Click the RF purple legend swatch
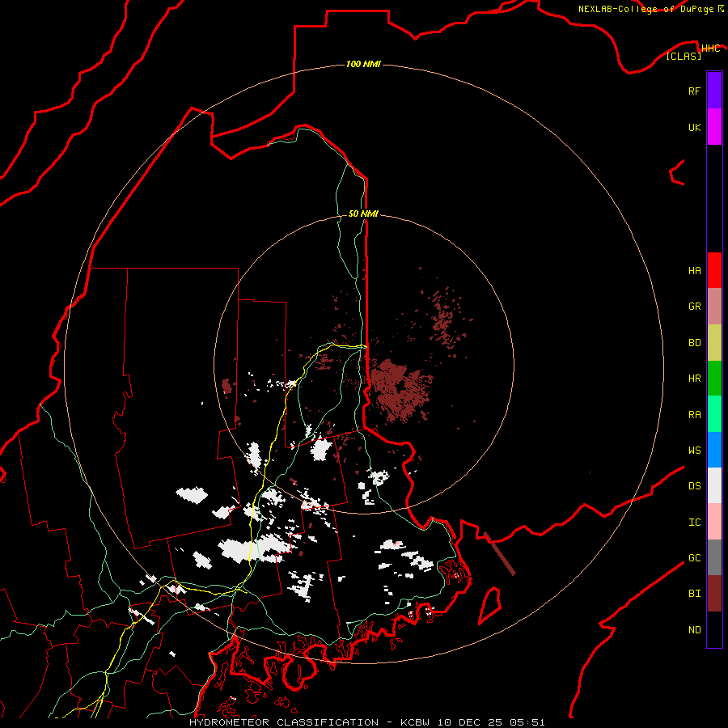 714,91
